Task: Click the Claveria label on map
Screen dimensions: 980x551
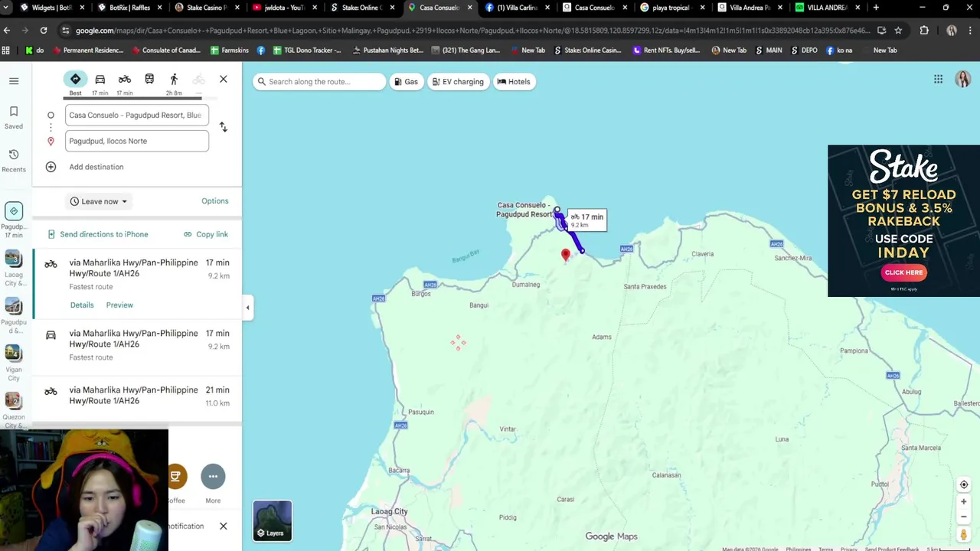Action: click(x=702, y=254)
